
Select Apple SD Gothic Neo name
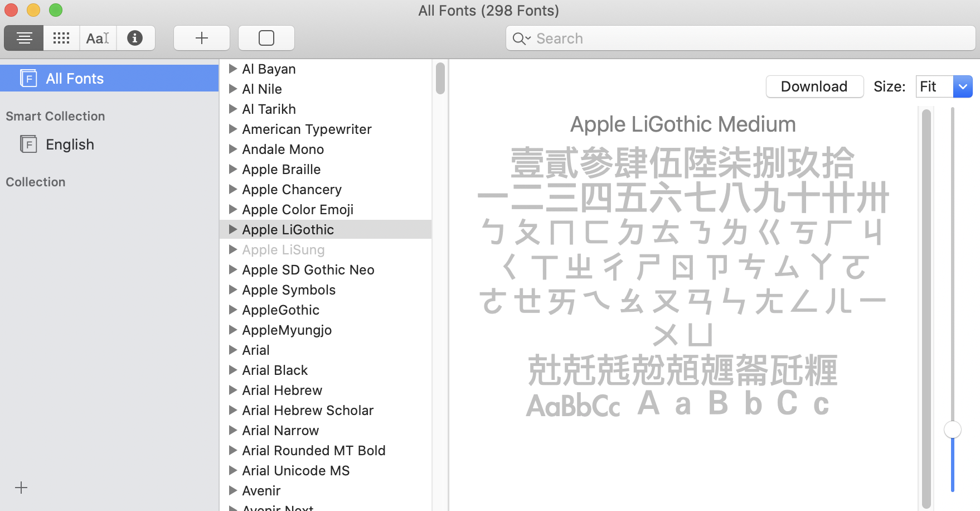tap(308, 269)
